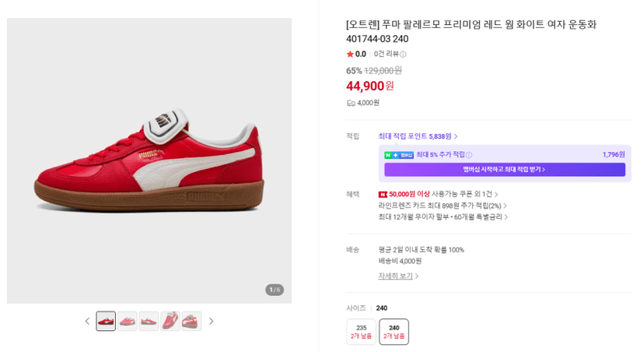
Task: Click the main red Puma shoe image
Action: click(x=149, y=160)
